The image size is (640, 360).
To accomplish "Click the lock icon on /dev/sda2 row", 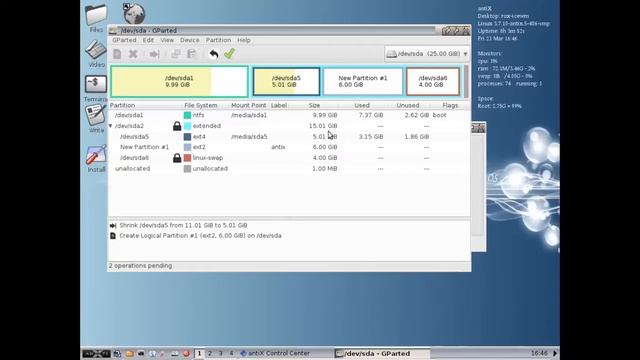I will click(x=177, y=126).
